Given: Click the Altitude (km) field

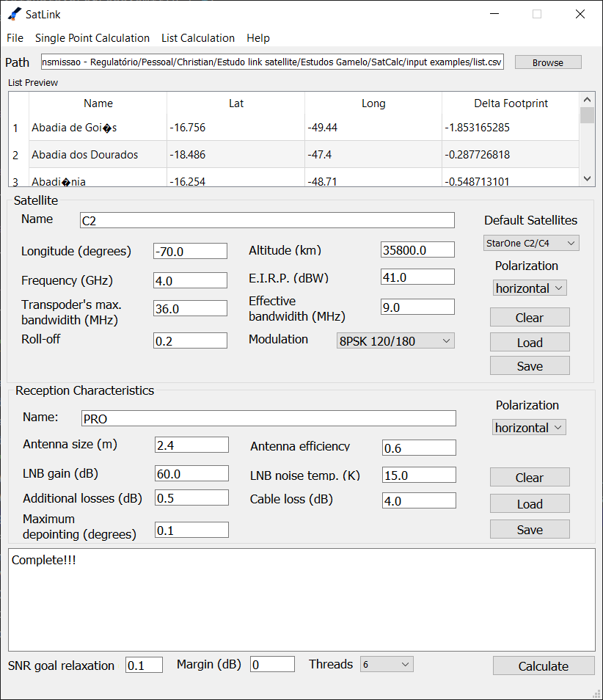Looking at the screenshot, I should click(417, 250).
